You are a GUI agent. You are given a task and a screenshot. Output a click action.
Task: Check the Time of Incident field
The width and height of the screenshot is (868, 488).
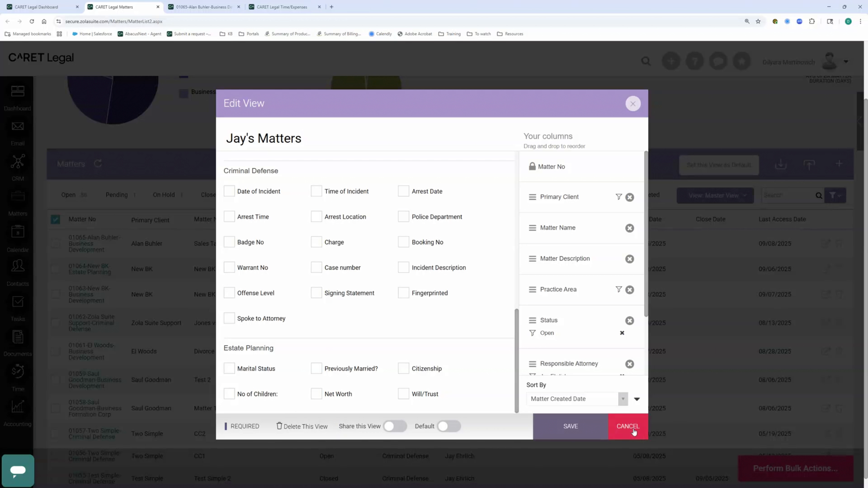(316, 191)
